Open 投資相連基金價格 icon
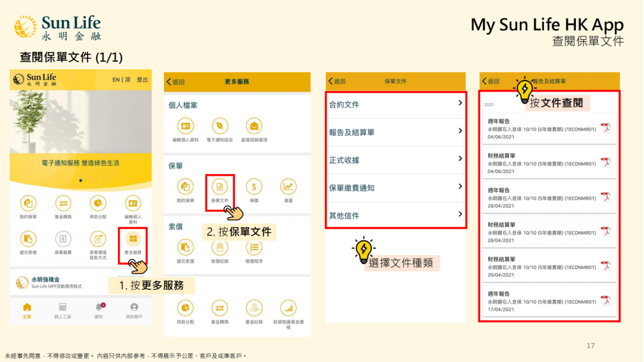 click(289, 308)
